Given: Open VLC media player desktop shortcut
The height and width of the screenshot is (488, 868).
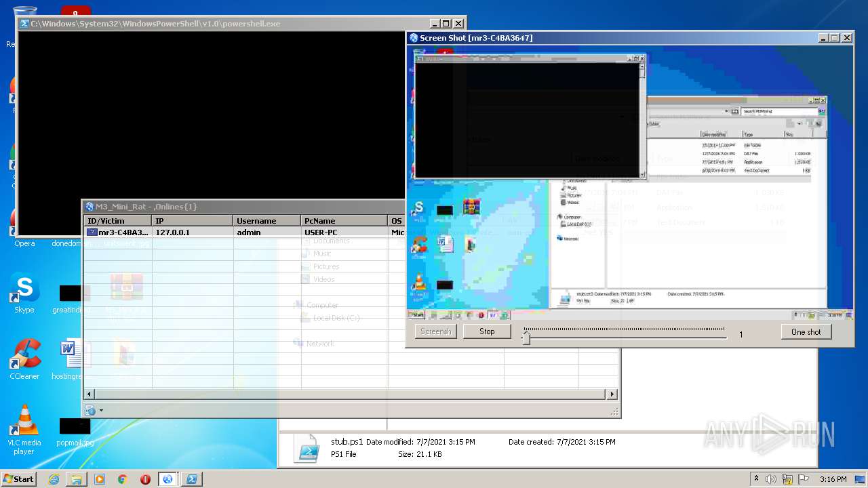Looking at the screenshot, I should (24, 429).
